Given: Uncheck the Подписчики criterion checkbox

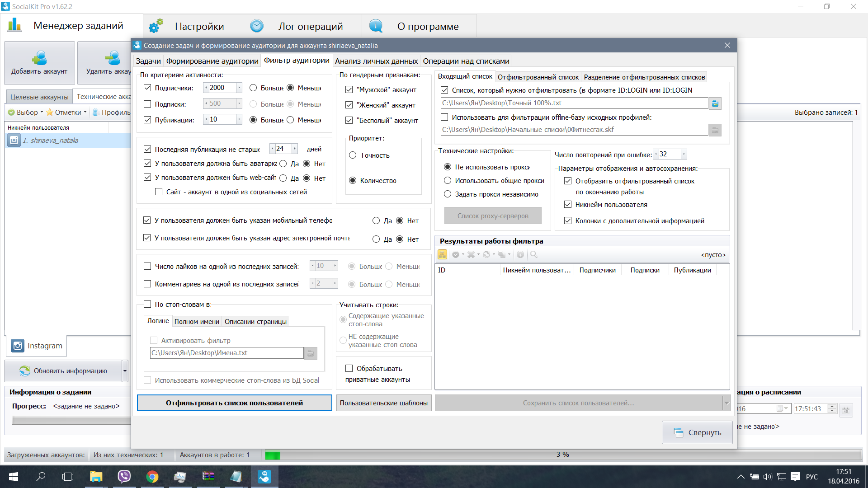Looking at the screenshot, I should click(x=147, y=88).
